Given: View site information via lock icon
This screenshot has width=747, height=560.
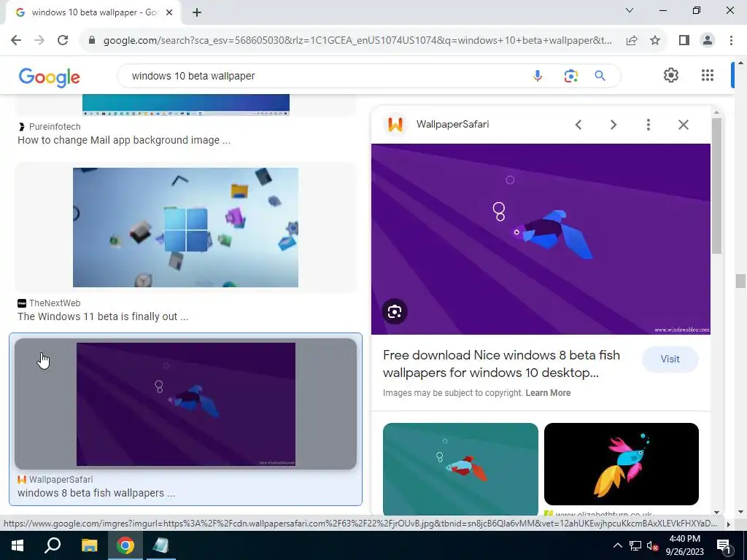Looking at the screenshot, I should 92,41.
